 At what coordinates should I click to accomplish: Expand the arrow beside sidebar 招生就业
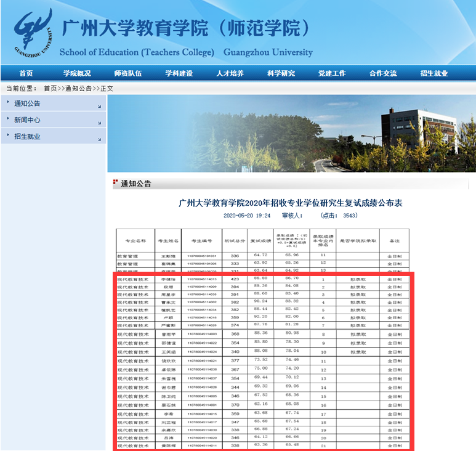coord(100,139)
